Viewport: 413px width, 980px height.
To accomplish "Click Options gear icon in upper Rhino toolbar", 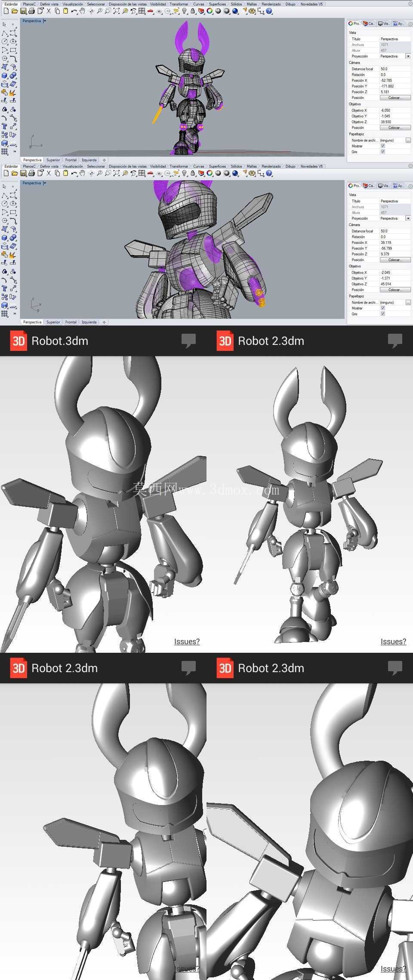I will (252, 11).
